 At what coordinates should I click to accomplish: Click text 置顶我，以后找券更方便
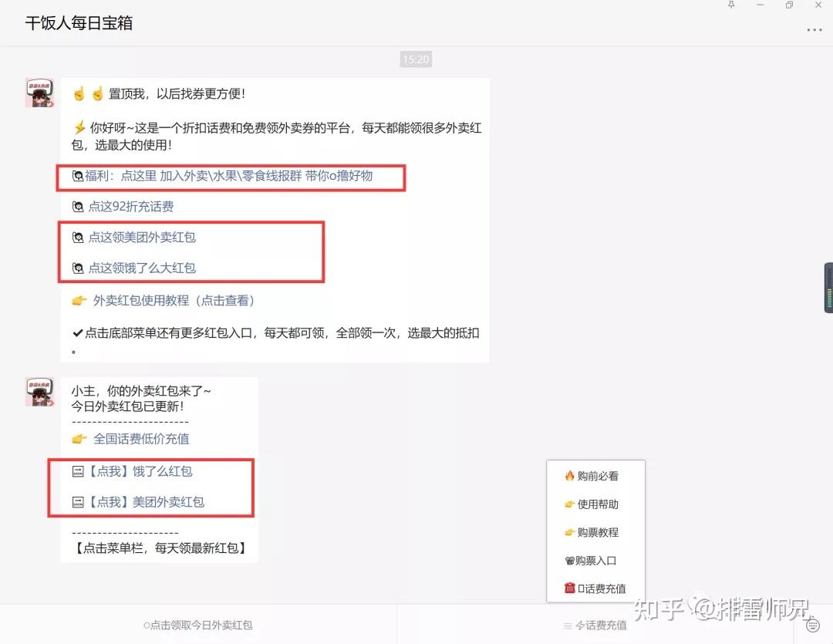(177, 94)
